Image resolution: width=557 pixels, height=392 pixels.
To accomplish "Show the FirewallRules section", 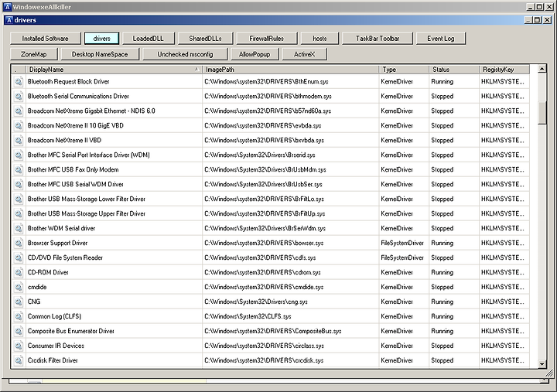I will tap(266, 39).
